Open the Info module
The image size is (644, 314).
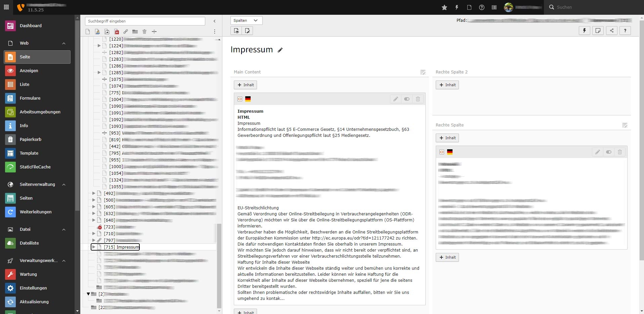(37, 126)
